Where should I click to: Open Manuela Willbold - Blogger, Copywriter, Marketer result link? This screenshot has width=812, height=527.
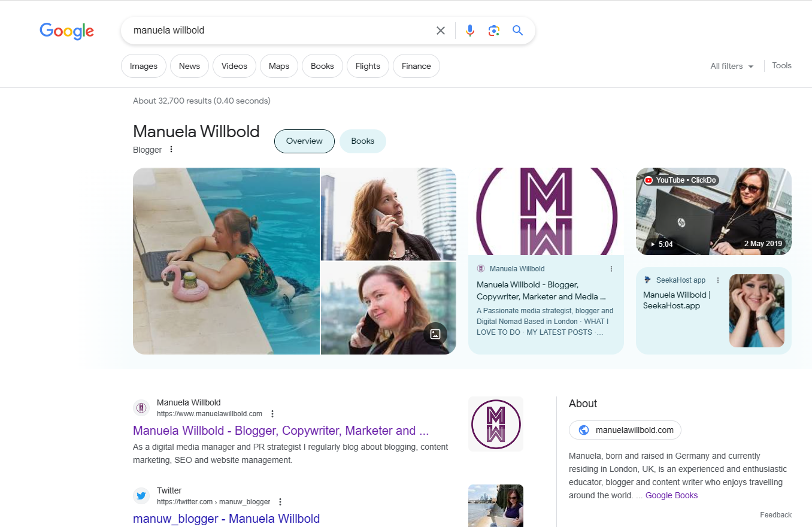(x=281, y=431)
